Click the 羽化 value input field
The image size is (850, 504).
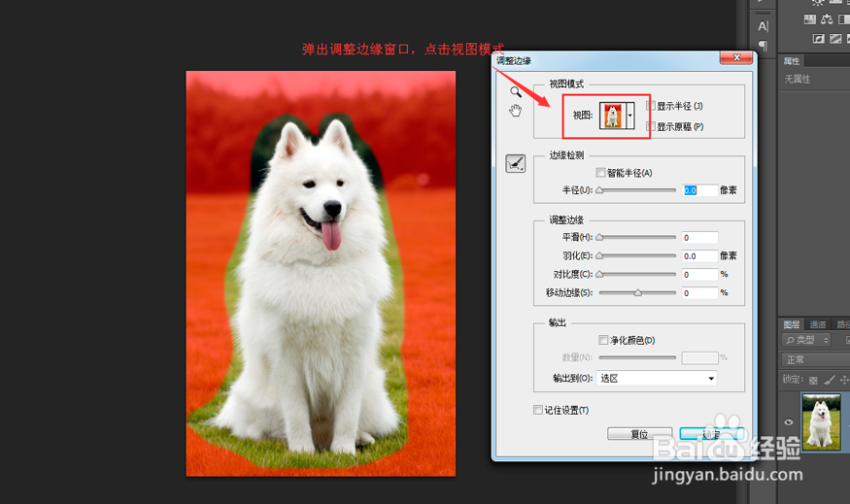tap(699, 255)
